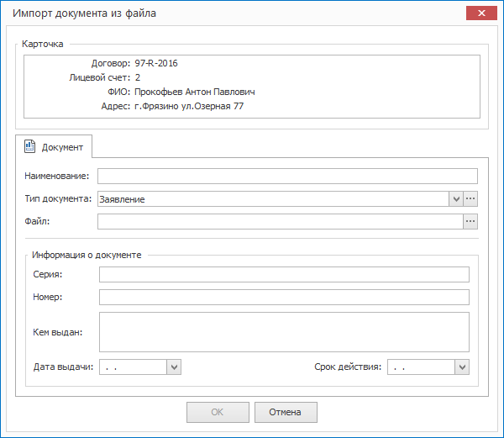Click the address г.Фрязино ул.Озерная 77
The width and height of the screenshot is (504, 438).
coord(189,106)
